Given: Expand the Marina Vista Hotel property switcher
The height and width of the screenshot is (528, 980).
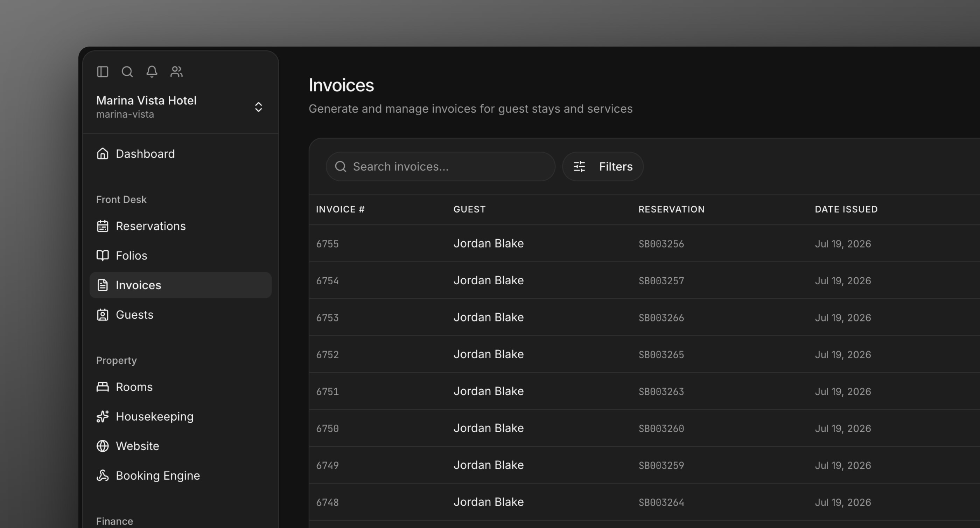Looking at the screenshot, I should click(180, 107).
